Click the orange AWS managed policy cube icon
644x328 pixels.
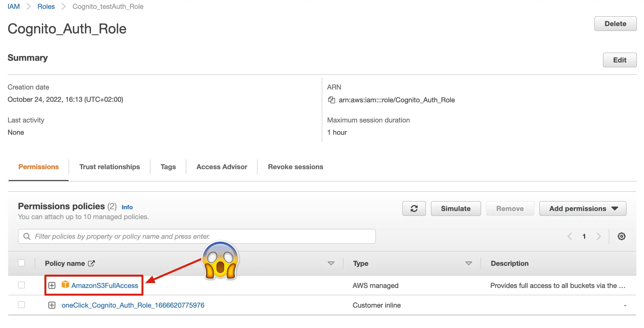point(65,285)
